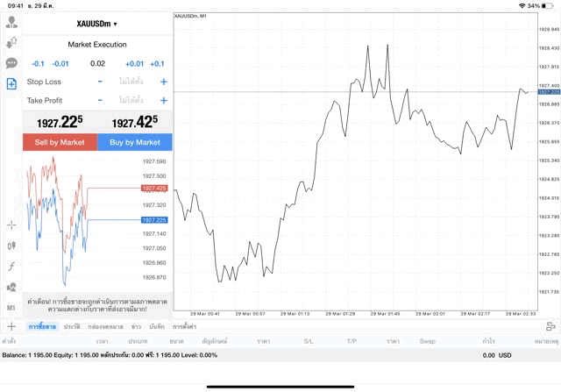
Task: Open the objects shapes icon
Action: (11, 287)
